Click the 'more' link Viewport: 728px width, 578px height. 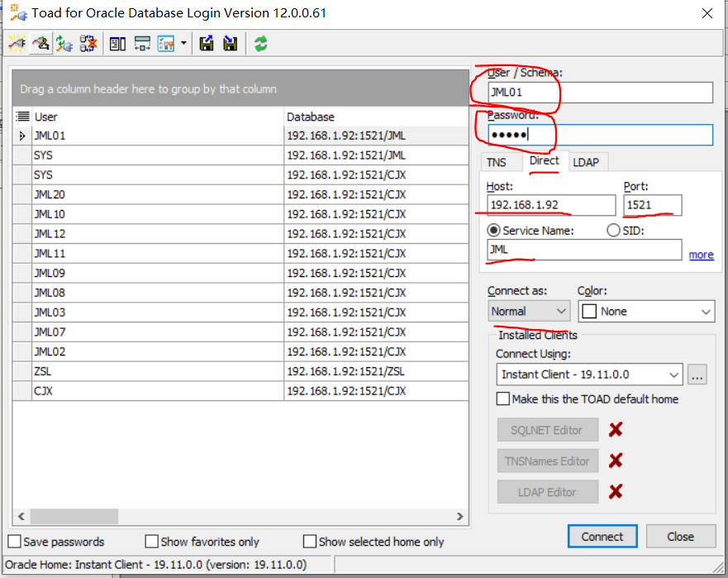(x=701, y=255)
